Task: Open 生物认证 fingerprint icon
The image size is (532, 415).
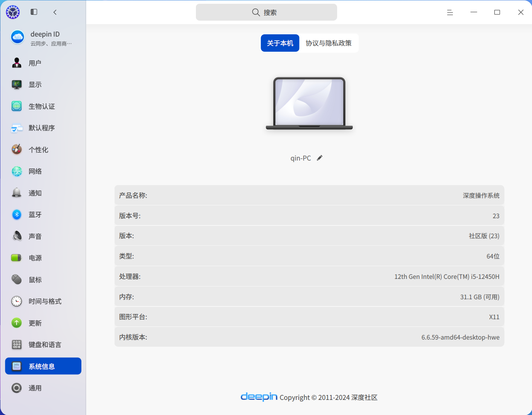Action: [x=17, y=106]
